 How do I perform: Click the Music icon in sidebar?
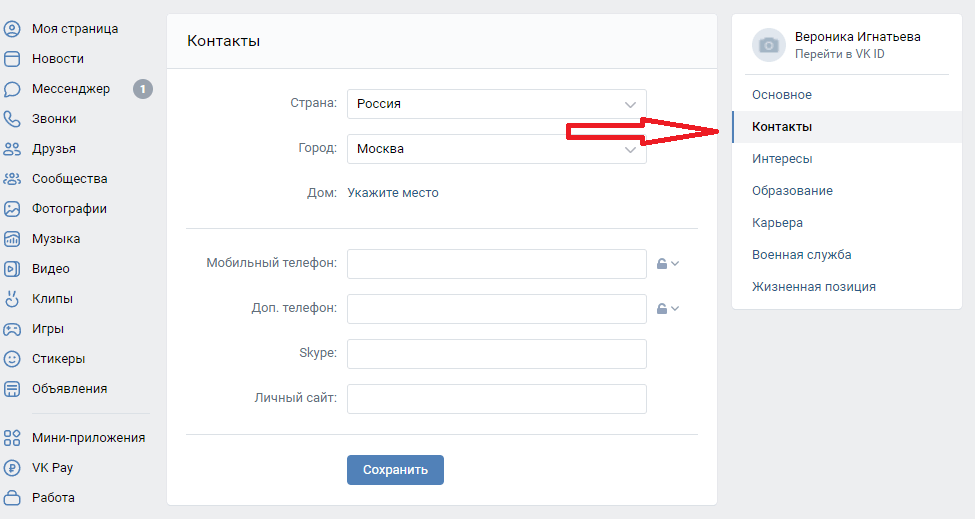pyautogui.click(x=12, y=239)
